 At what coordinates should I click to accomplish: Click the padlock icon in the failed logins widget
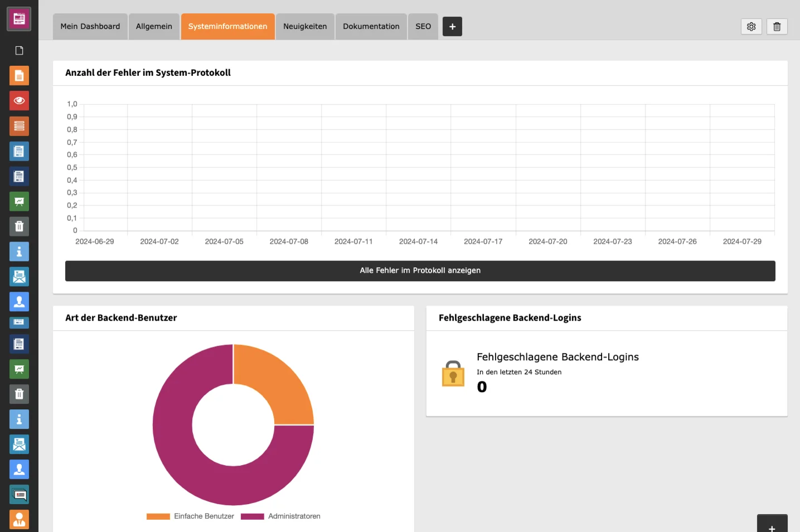(x=453, y=374)
